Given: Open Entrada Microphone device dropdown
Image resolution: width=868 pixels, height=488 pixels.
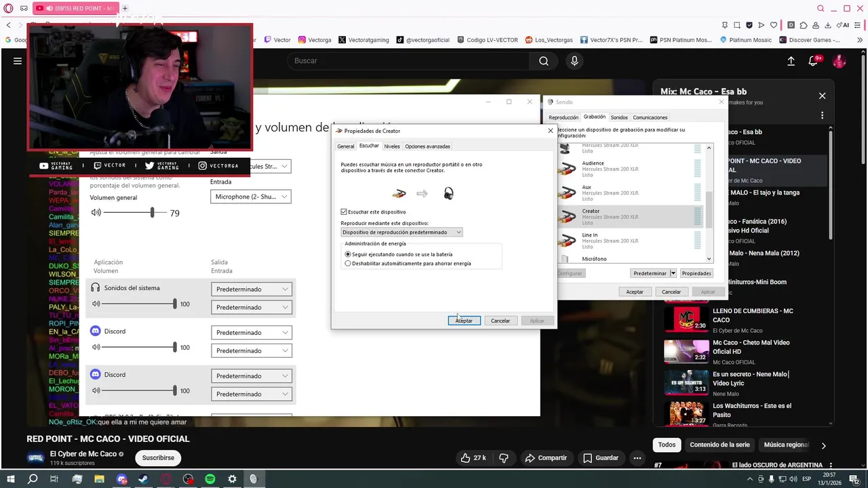Looking at the screenshot, I should point(251,197).
